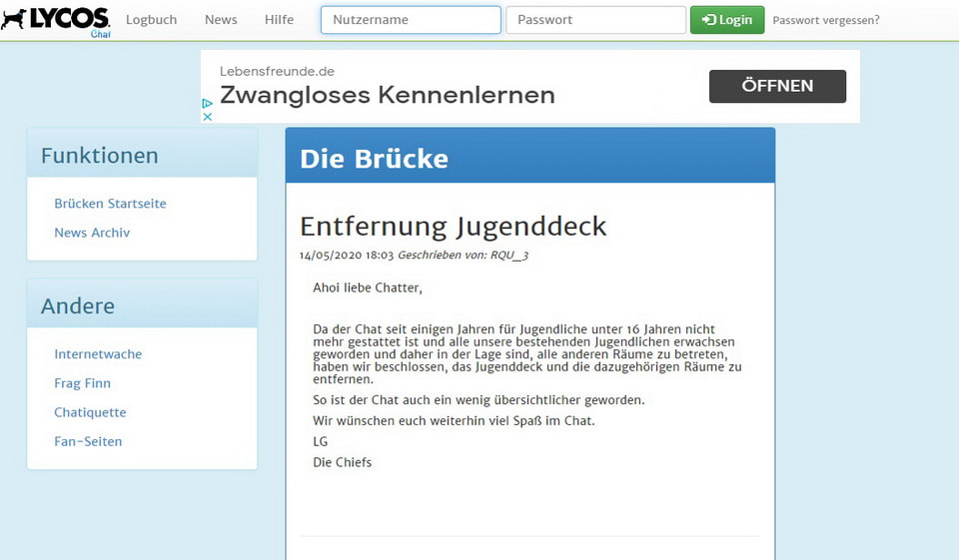This screenshot has height=560, width=959.
Task: Open the Chatiquette link
Action: pyautogui.click(x=90, y=412)
